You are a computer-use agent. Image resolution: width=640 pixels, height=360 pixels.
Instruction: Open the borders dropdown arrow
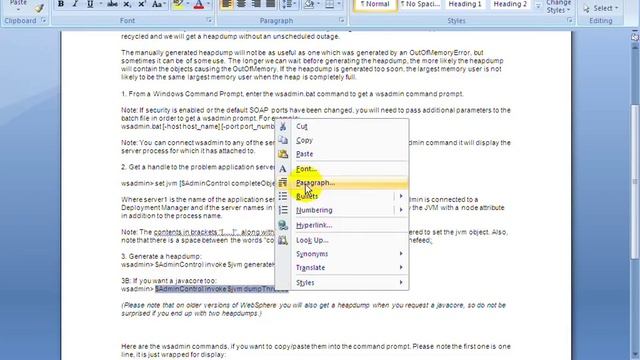coord(339,4)
